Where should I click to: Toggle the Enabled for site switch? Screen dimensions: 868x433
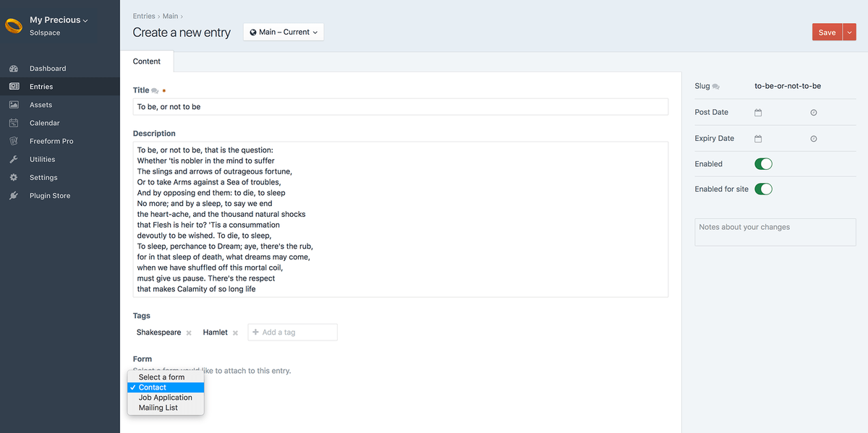[763, 189]
